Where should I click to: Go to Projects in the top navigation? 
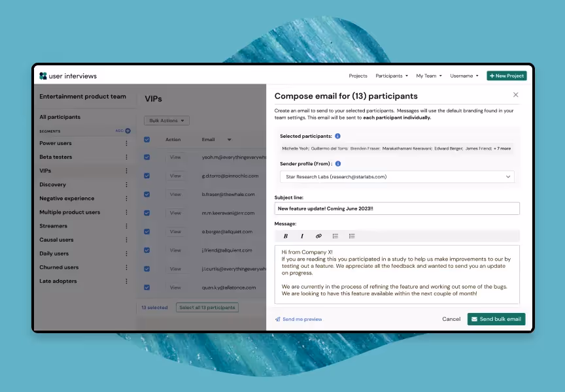click(358, 76)
